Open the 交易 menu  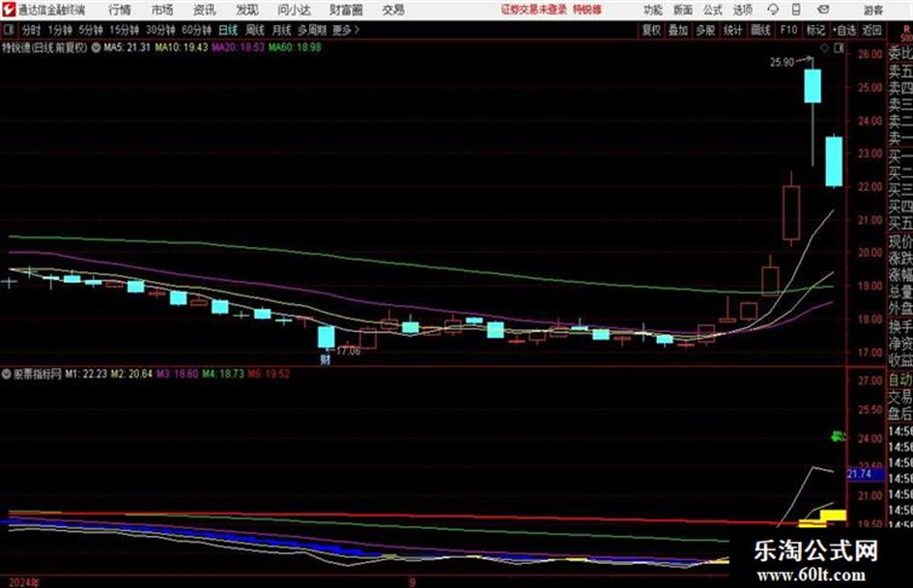pos(393,10)
